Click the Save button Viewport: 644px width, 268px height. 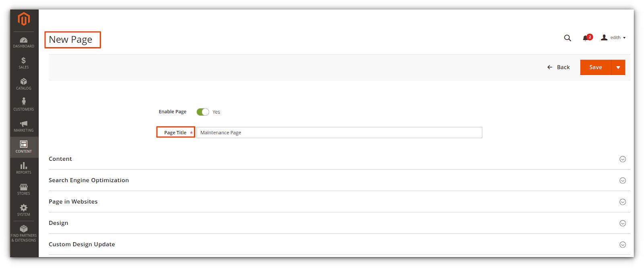point(596,68)
